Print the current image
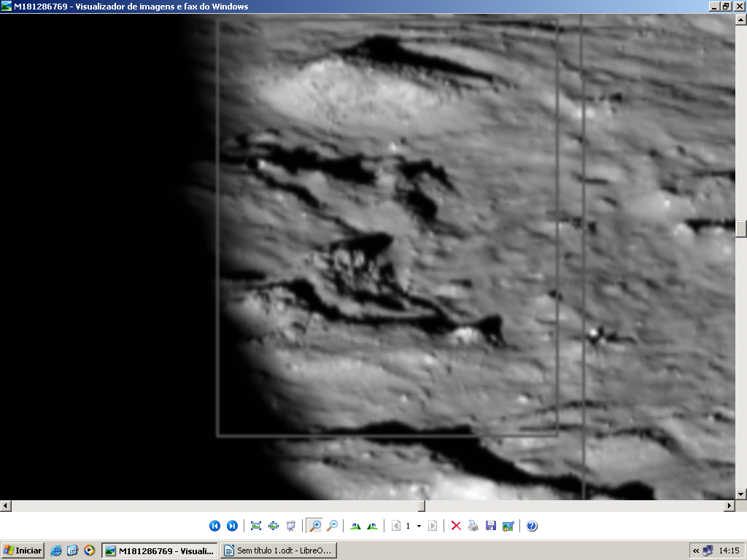 (473, 526)
